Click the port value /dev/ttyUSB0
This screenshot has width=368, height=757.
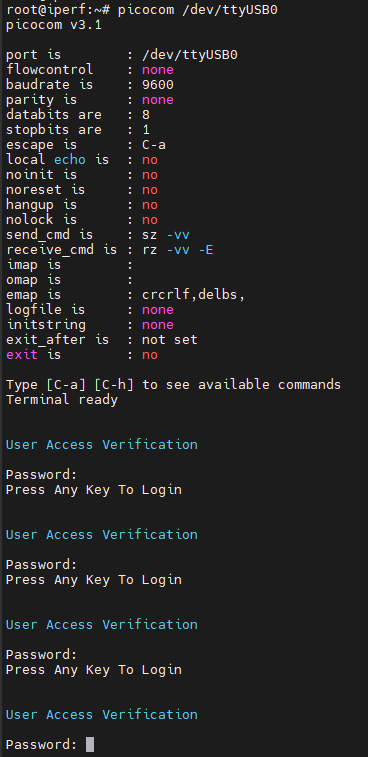190,55
